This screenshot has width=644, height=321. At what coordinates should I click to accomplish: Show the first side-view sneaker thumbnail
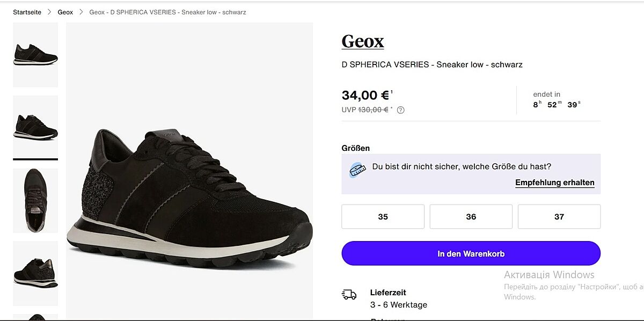[x=35, y=55]
